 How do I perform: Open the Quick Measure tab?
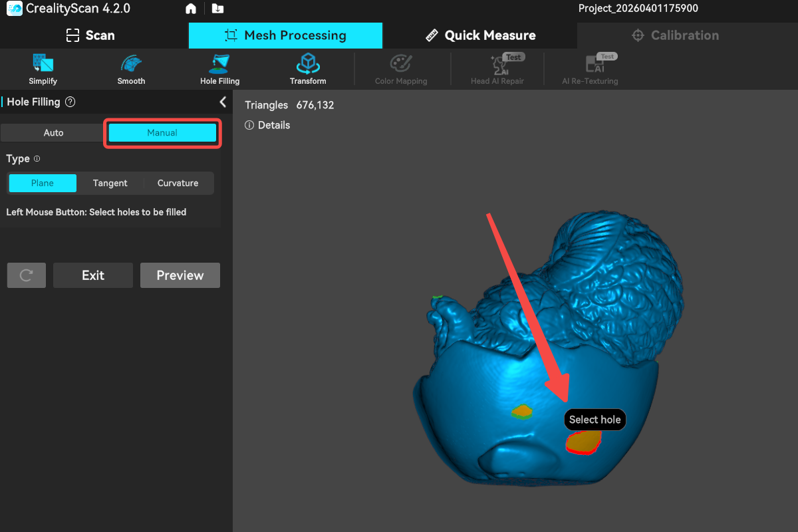coord(480,35)
